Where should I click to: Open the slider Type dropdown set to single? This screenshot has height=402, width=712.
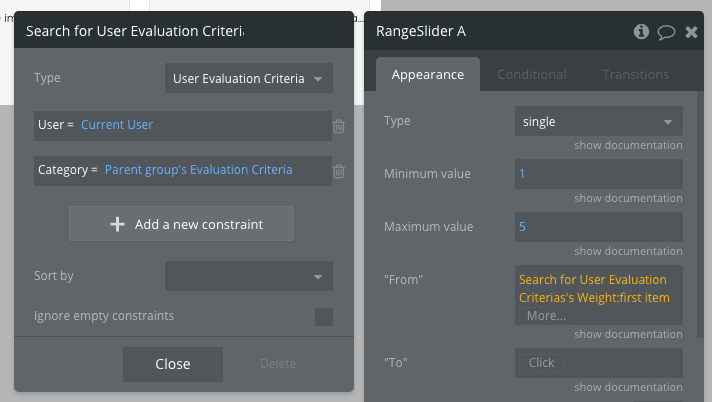(x=599, y=122)
